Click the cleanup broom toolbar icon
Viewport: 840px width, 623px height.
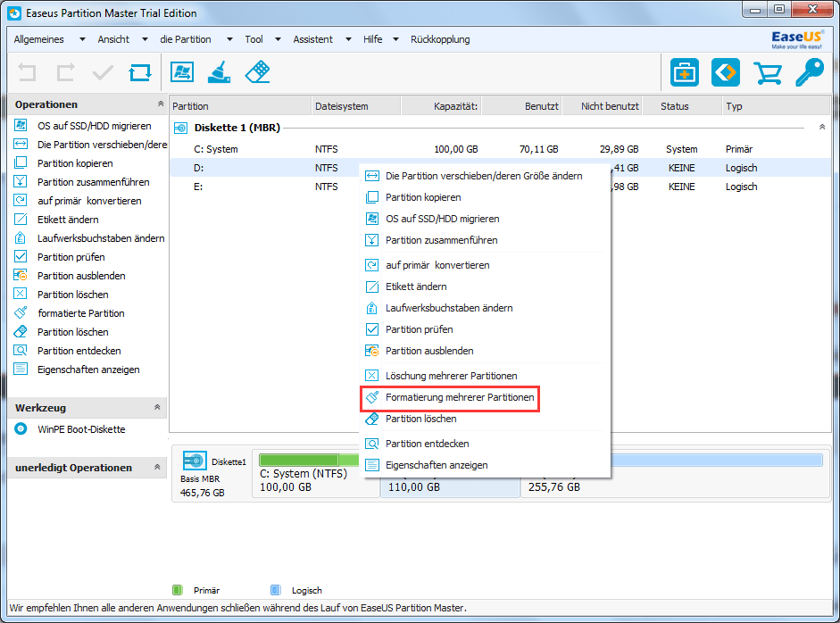click(x=219, y=71)
